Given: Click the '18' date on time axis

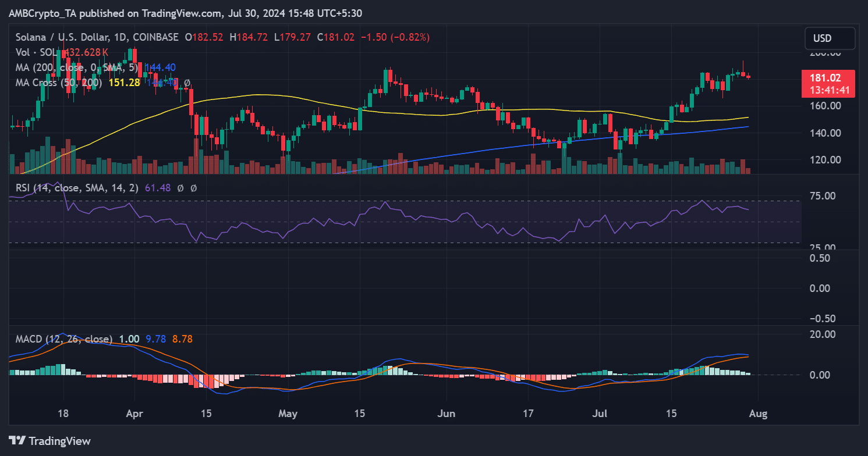Looking at the screenshot, I should (x=63, y=414).
